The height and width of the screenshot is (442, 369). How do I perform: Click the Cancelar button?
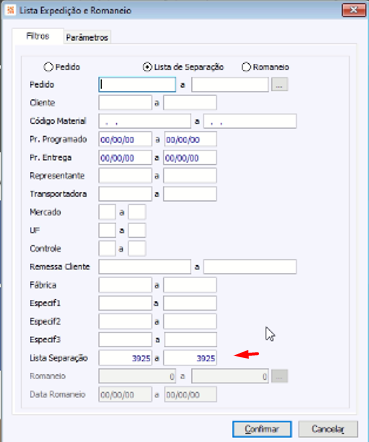point(328,429)
